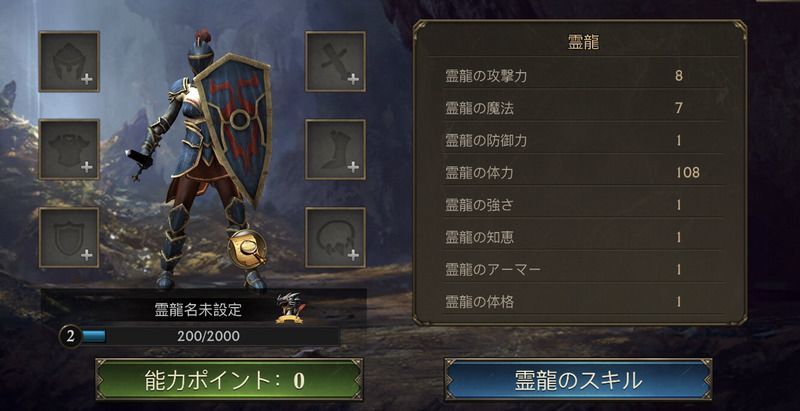The width and height of the screenshot is (800, 411).
Task: Select the 霊龍の知恵 stat row
Action: point(583,237)
